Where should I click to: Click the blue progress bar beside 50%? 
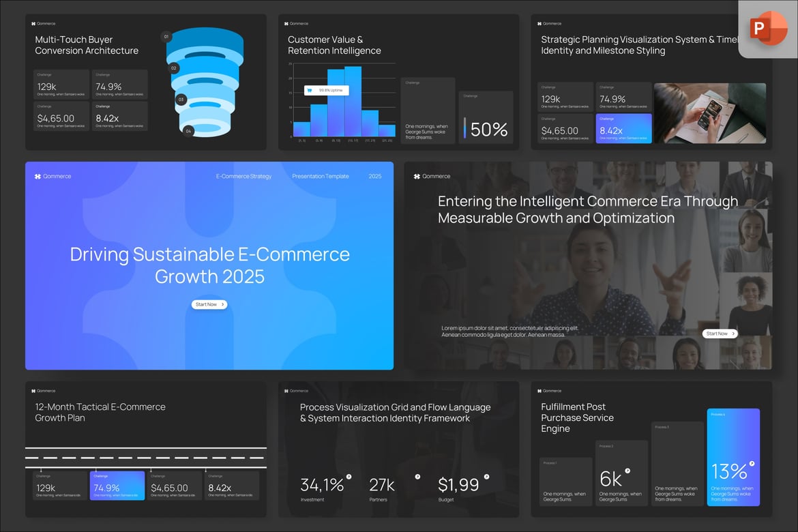[x=464, y=128]
